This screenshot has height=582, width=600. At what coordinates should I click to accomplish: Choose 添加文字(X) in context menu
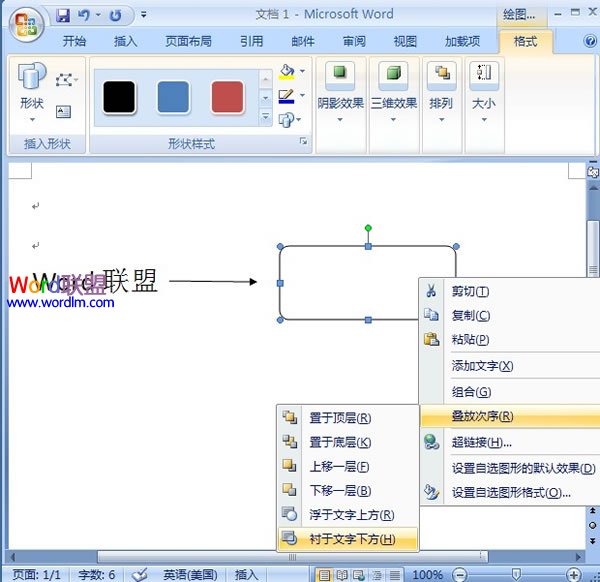(510, 366)
